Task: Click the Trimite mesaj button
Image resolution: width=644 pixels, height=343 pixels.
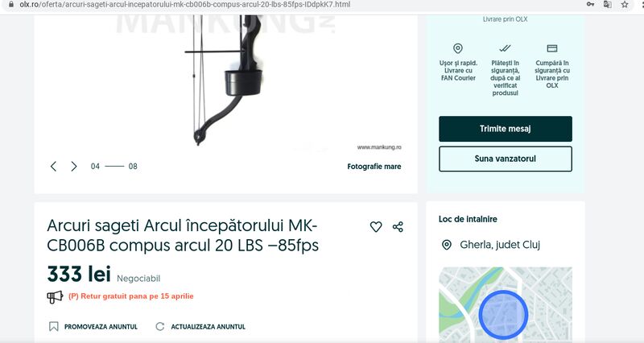Action: tap(506, 129)
